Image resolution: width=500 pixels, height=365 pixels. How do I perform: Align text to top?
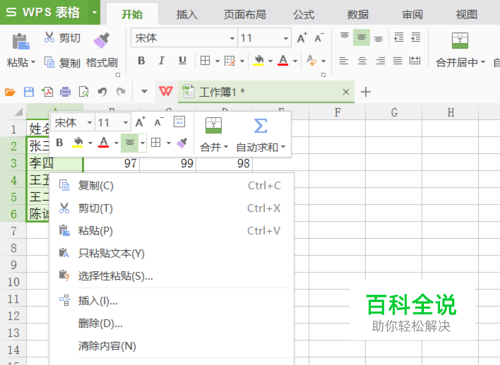point(344,36)
